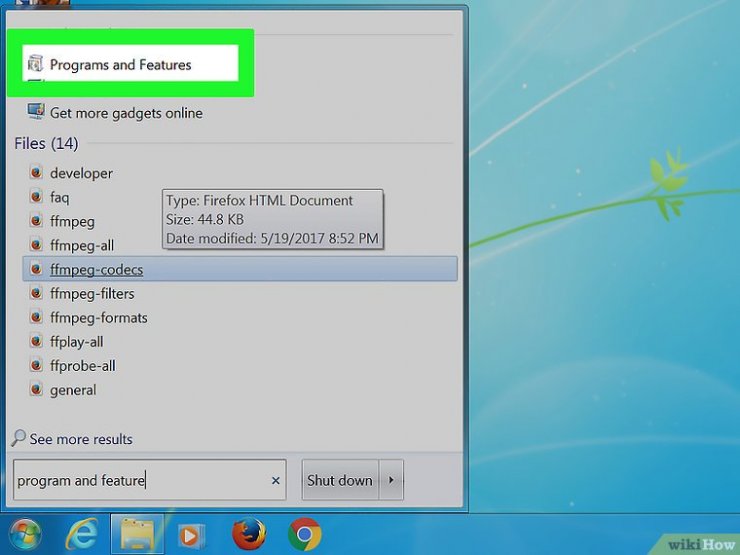
Task: Click the Programs and Features icon
Action: [35, 64]
